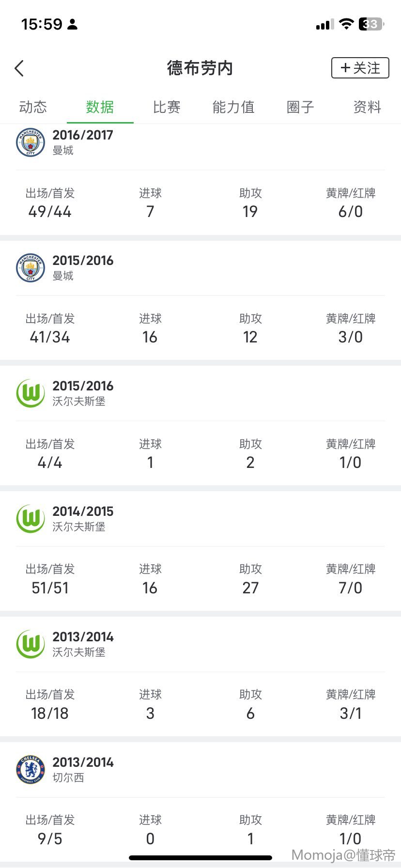Tap the 2013/2014 切尔西 season header
The width and height of the screenshot is (401, 868).
83,769
